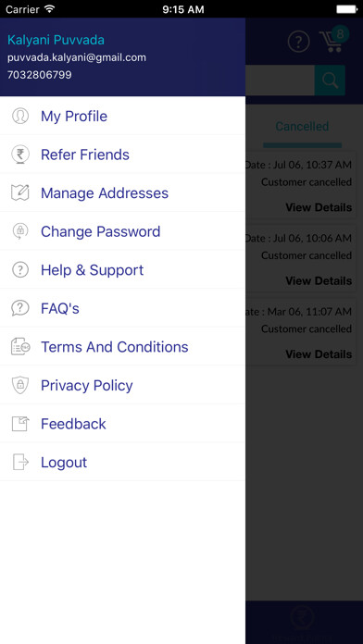Tap the Logout door icon
Viewport: 363px width, 644px height.
tap(20, 462)
